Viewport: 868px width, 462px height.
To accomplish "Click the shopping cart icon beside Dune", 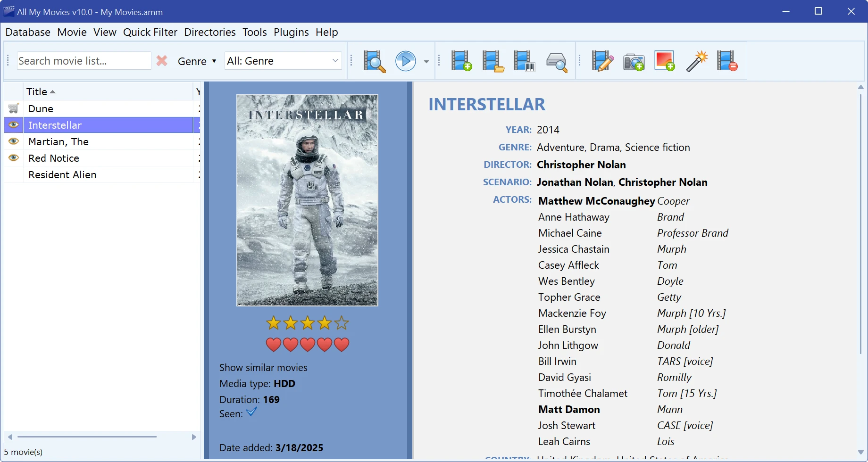I will tap(14, 108).
